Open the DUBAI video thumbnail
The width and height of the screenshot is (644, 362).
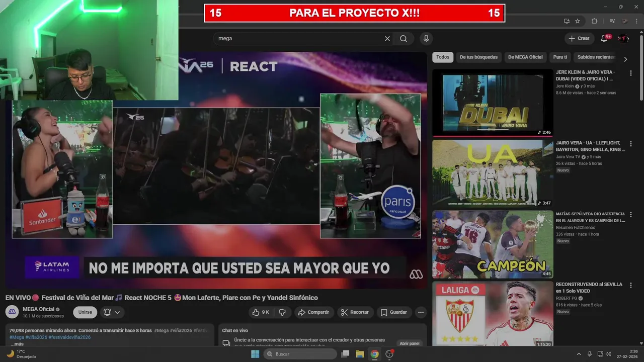[x=493, y=103]
